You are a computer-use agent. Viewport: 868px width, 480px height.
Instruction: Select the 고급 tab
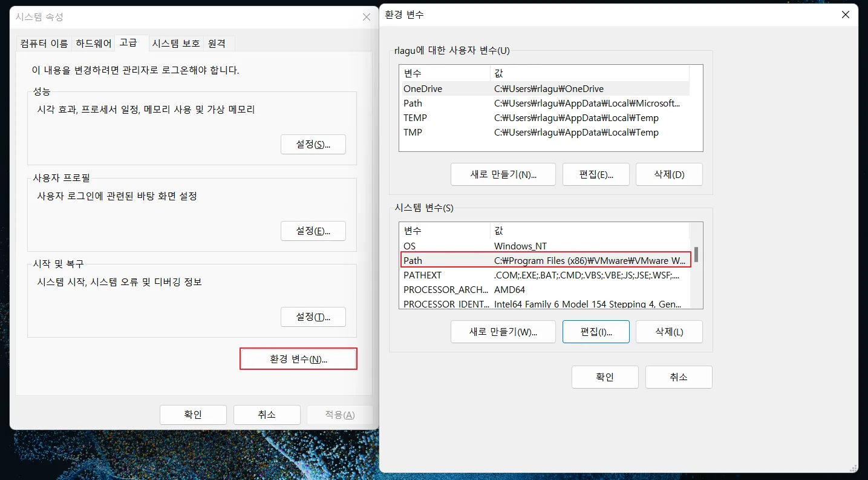[132, 42]
